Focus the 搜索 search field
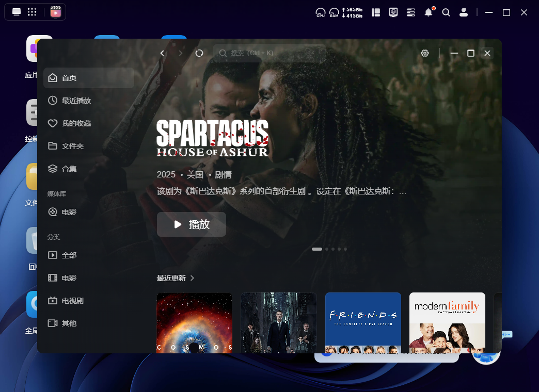Image resolution: width=539 pixels, height=392 pixels. pos(269,53)
